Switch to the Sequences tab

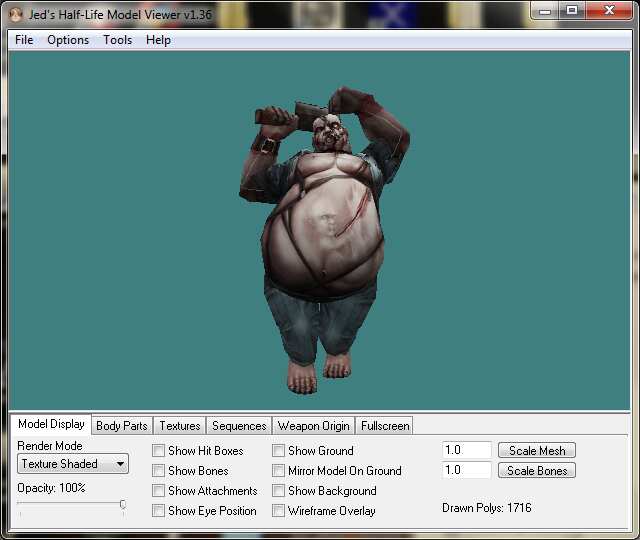[239, 426]
